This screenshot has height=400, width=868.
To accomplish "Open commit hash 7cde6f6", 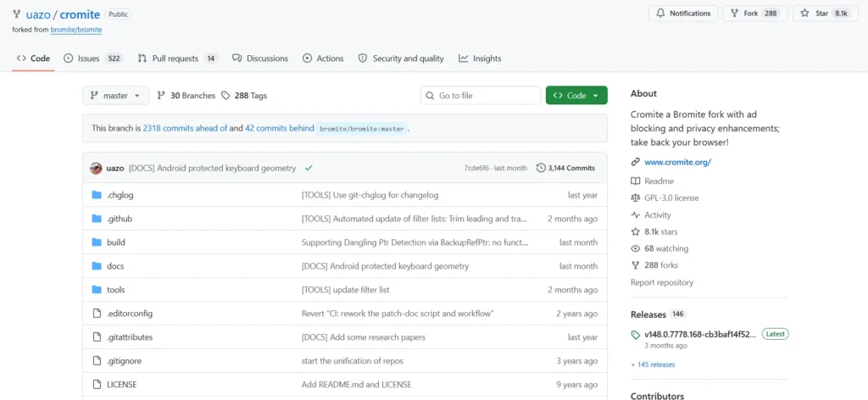I will click(x=476, y=168).
